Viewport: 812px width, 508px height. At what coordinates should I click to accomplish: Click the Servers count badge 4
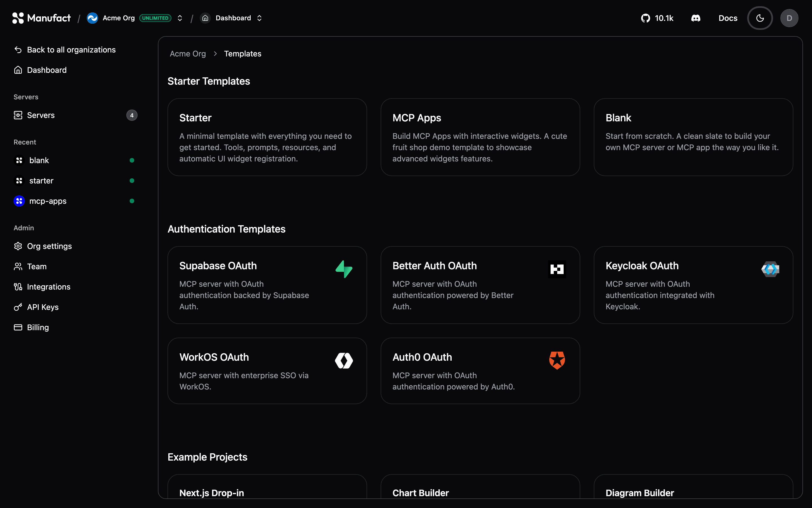tap(132, 115)
